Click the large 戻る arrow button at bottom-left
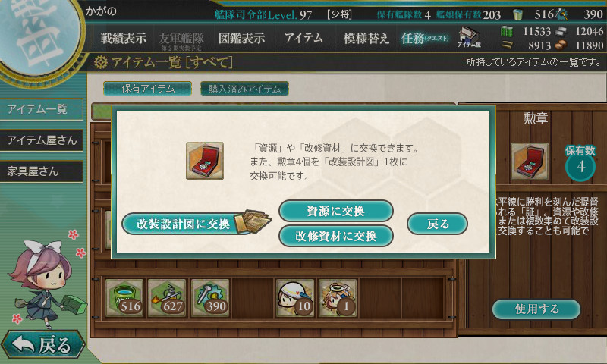 (42, 344)
